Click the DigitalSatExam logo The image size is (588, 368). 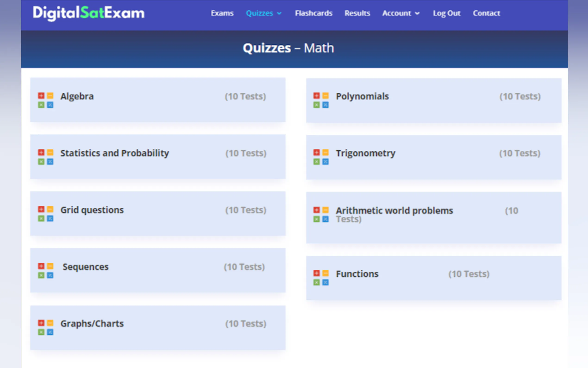[x=88, y=13]
